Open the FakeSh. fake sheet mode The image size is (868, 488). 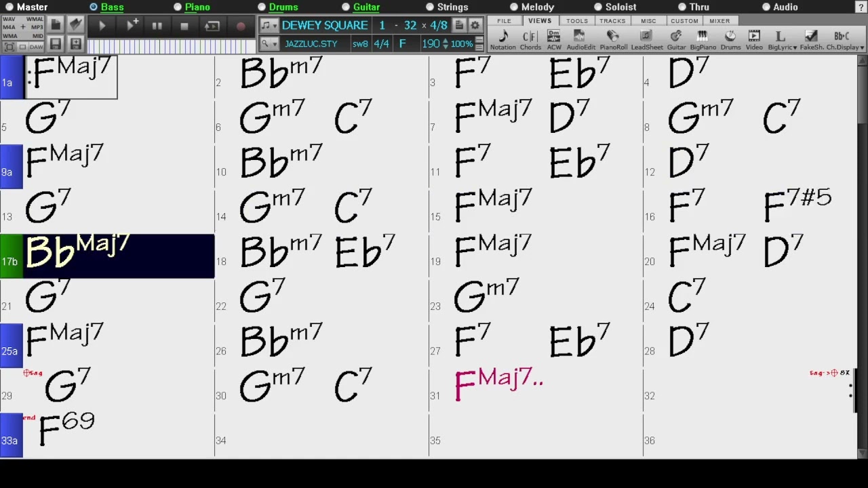pos(811,40)
